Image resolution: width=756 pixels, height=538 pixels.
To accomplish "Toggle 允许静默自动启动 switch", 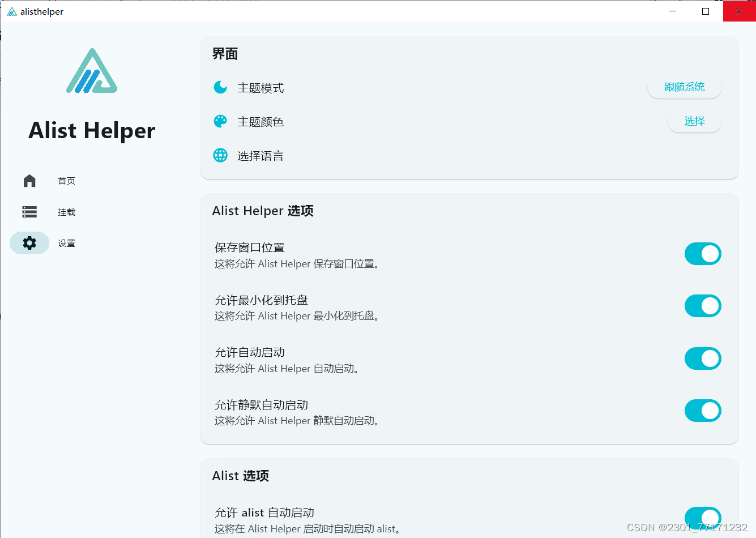I will [703, 411].
